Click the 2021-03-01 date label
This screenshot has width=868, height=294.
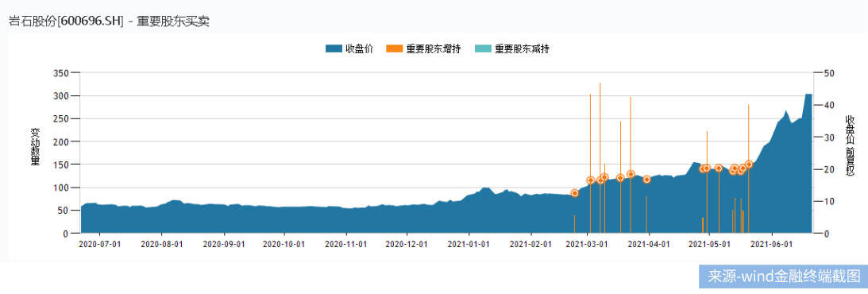tap(588, 244)
